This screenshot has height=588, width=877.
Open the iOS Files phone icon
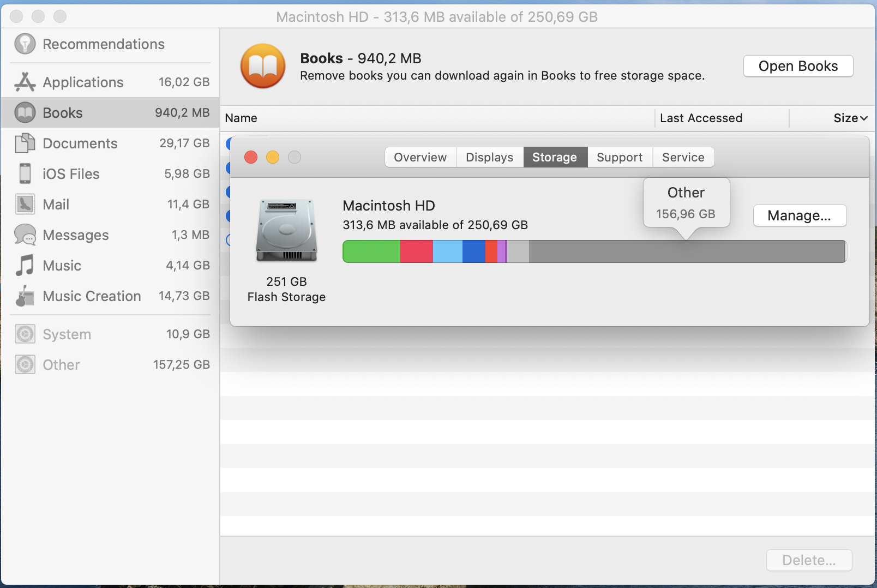[25, 174]
